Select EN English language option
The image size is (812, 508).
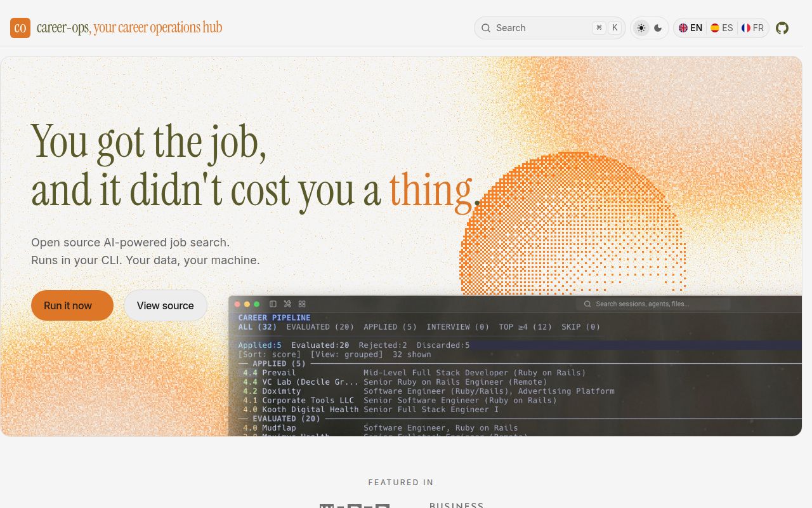[x=690, y=28]
